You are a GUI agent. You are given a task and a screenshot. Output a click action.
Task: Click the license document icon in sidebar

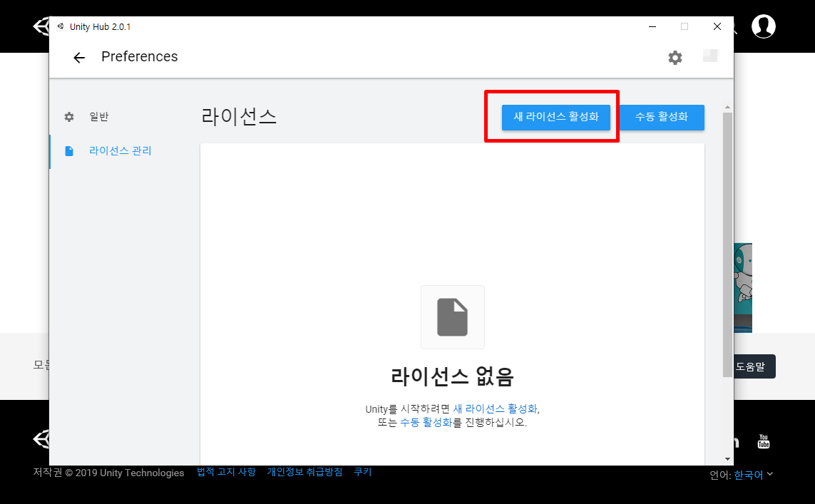point(69,151)
